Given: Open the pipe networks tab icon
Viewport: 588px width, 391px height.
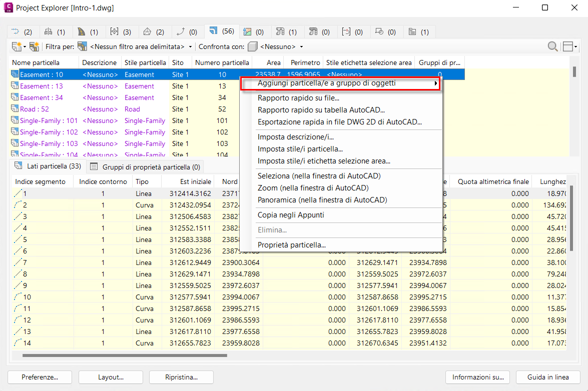Looking at the screenshot, I should click(x=286, y=31).
